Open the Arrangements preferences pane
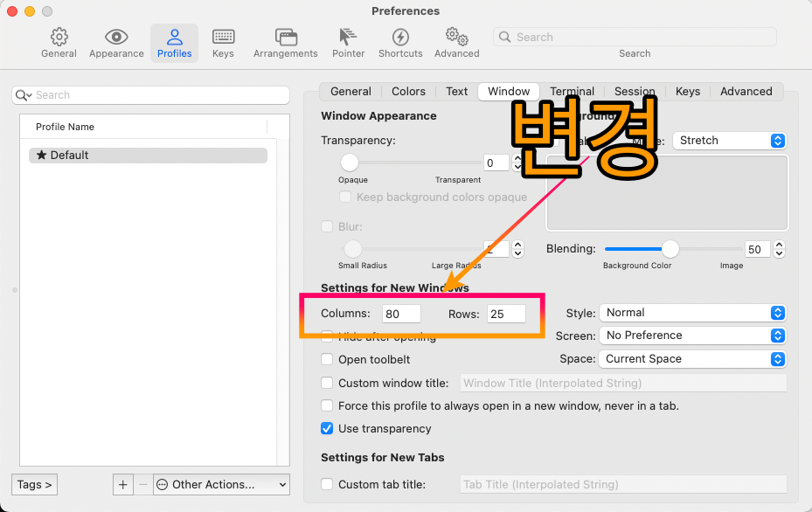Image resolution: width=812 pixels, height=512 pixels. point(285,43)
